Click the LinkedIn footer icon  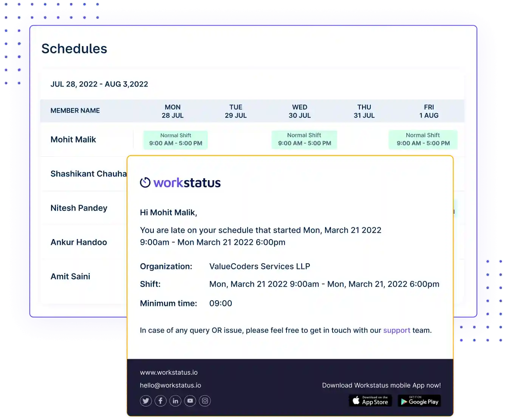click(x=175, y=401)
